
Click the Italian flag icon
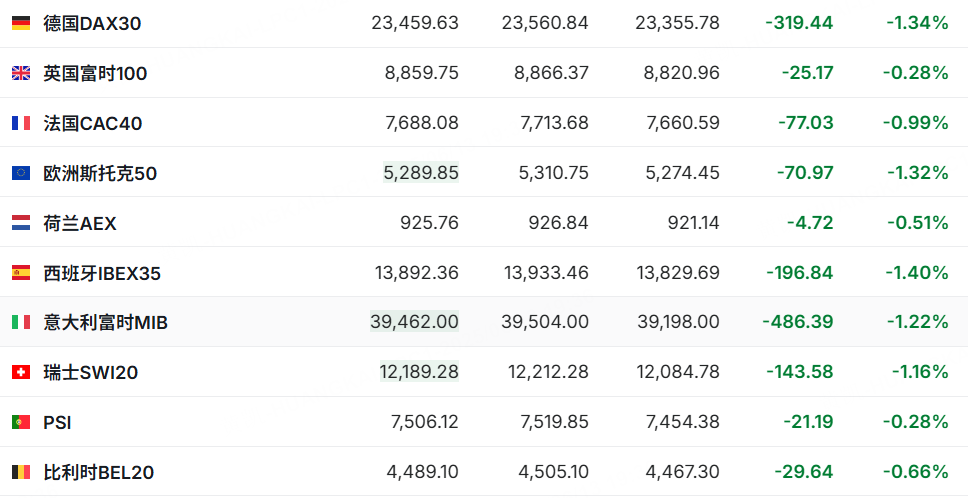click(x=21, y=322)
